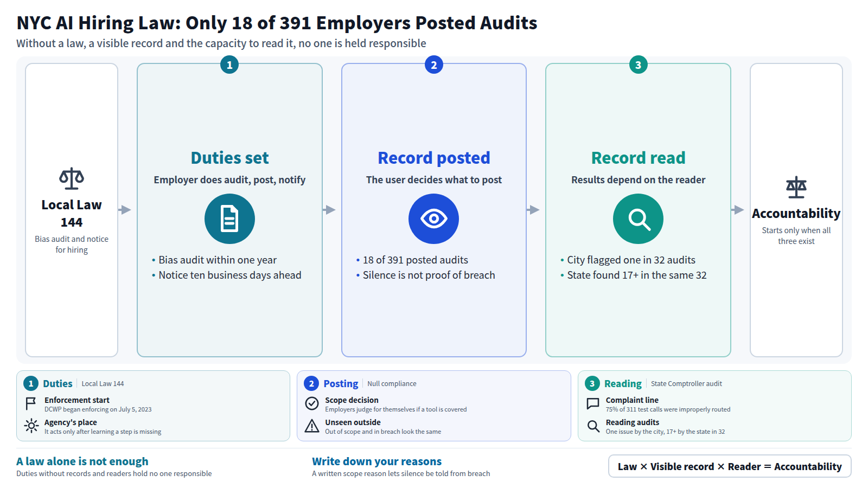Click the main NYC AI Hiring Law title
Image resolution: width=868 pixels, height=488 pixels.
pos(277,23)
